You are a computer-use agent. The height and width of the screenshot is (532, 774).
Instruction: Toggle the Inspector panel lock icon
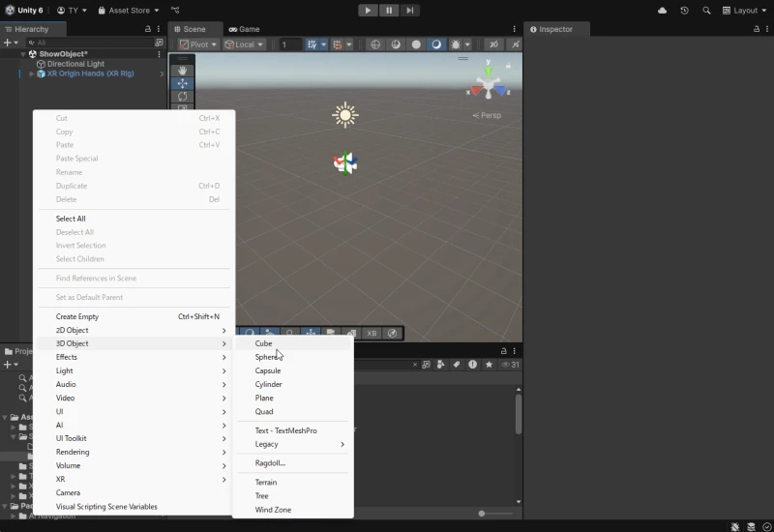point(757,29)
